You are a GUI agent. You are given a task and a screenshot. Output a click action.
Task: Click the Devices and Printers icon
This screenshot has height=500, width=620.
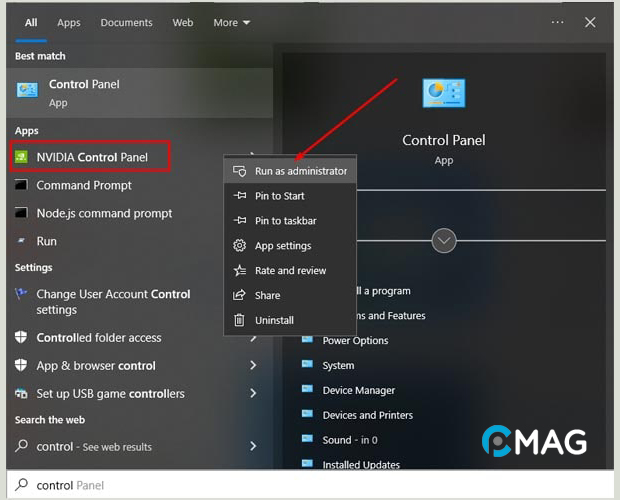tap(307, 414)
